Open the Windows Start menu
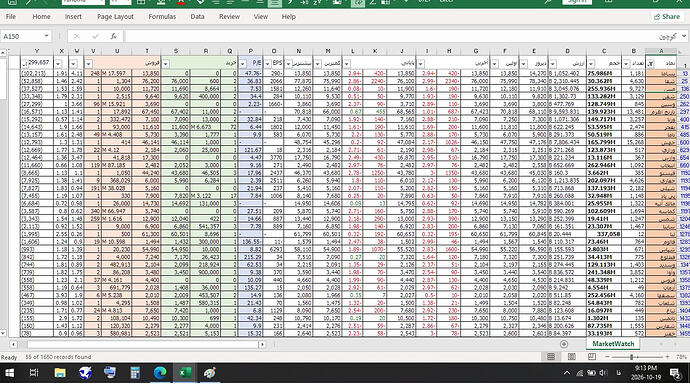The height and width of the screenshot is (386, 690). click(x=9, y=373)
